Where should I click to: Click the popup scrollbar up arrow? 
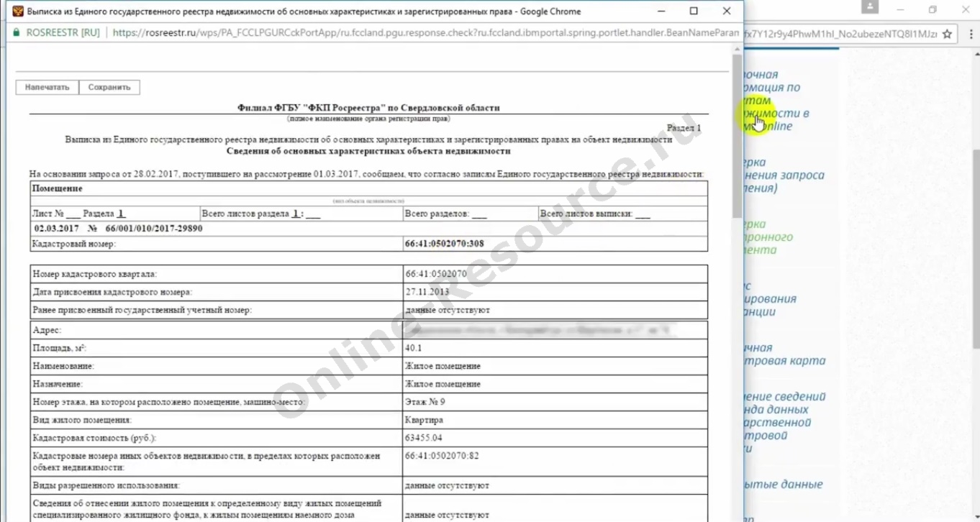[x=737, y=48]
